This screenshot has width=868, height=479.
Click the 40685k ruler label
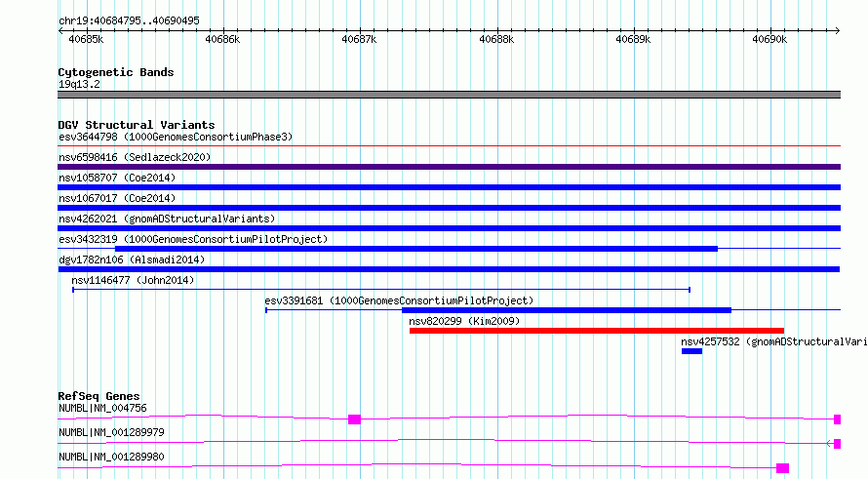point(86,39)
